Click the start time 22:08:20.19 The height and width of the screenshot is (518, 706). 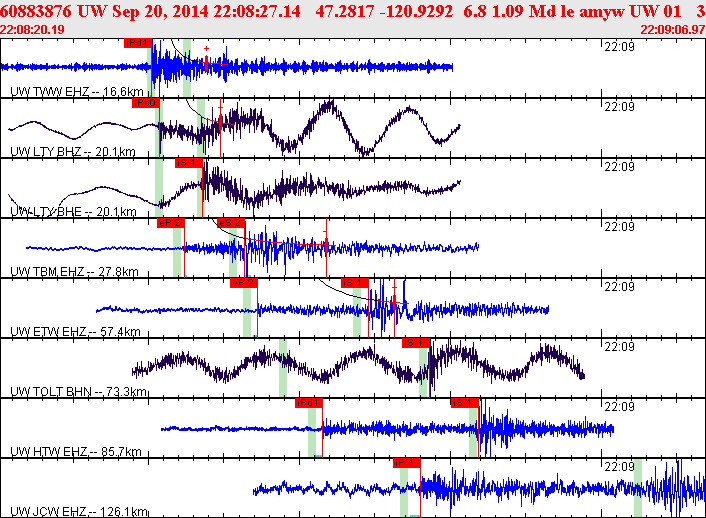click(32, 30)
